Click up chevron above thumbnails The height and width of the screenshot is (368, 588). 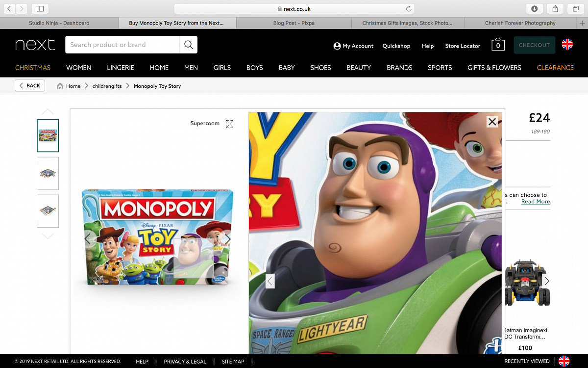[x=48, y=112]
